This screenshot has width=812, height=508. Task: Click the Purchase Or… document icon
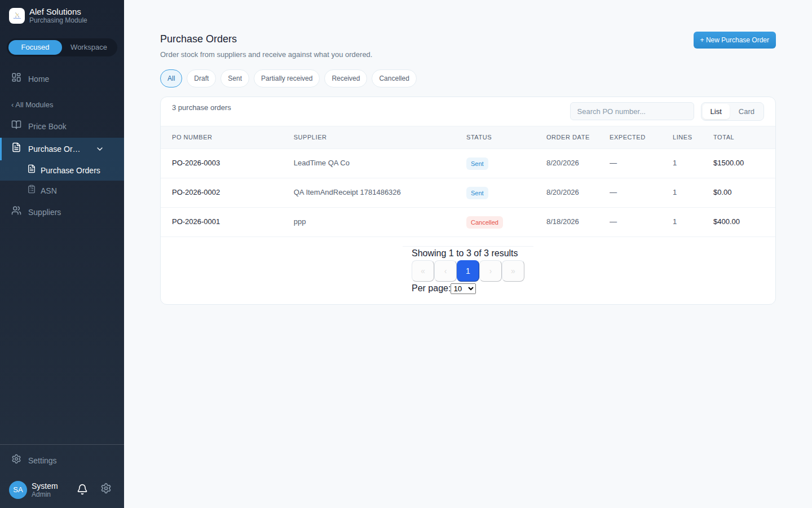pyautogui.click(x=16, y=147)
